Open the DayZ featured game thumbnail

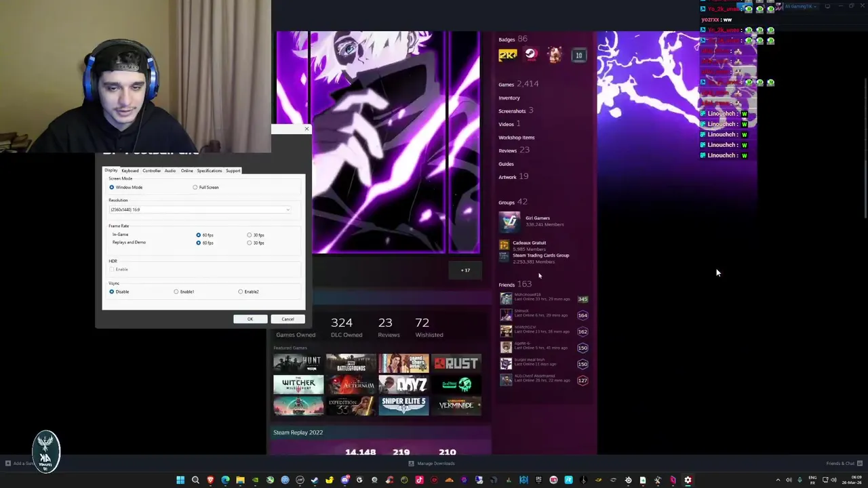[x=403, y=384]
